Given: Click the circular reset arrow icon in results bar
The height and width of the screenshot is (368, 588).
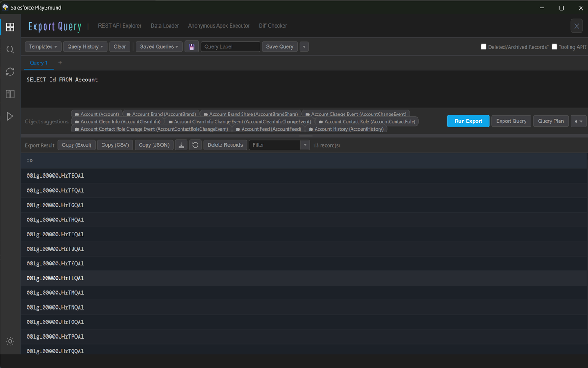Looking at the screenshot, I should point(195,145).
